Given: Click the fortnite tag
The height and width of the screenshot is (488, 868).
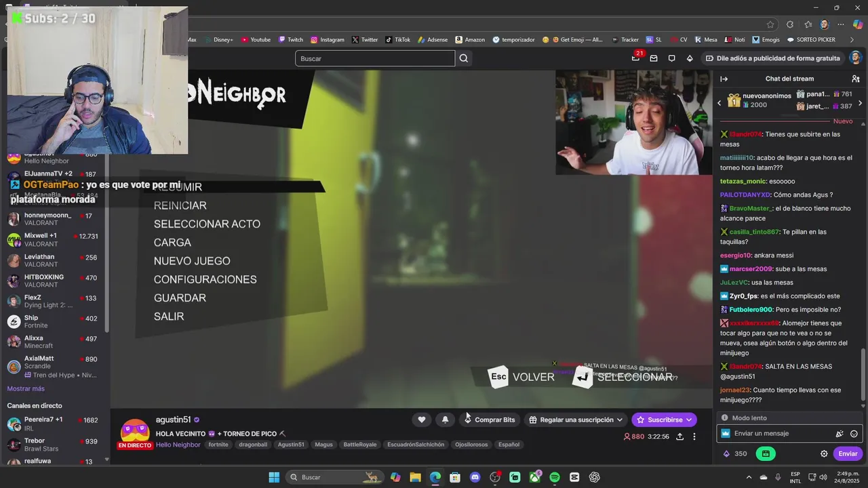Looking at the screenshot, I should (218, 445).
